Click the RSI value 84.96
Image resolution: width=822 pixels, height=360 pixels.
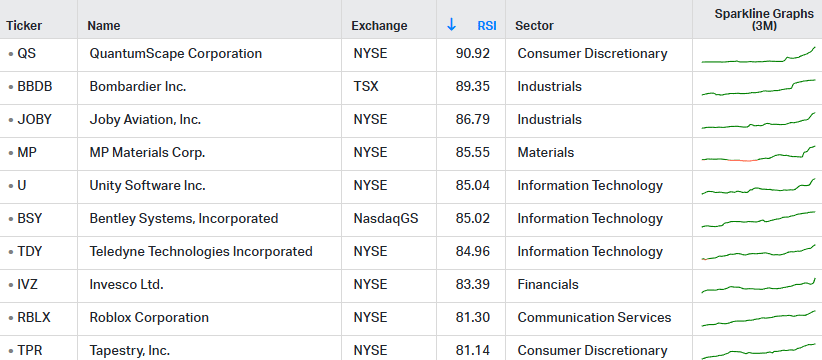point(472,252)
